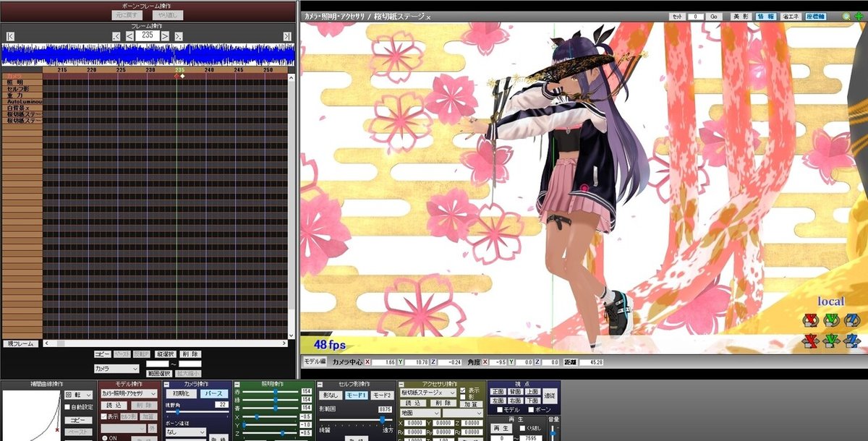Image resolution: width=868 pixels, height=441 pixels.
Task: Go to next frame arrow
Action: tap(165, 36)
